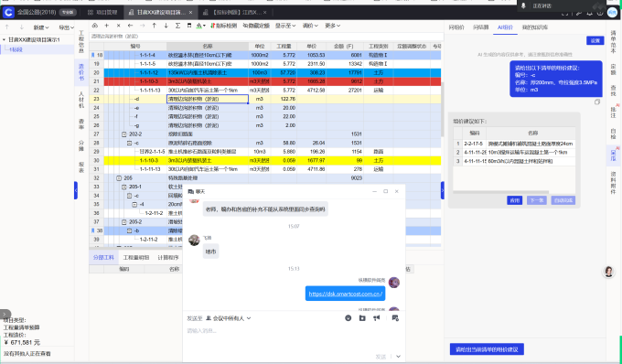The width and height of the screenshot is (622, 364).
Task: Open AI组价 tab in right panel
Action: [x=505, y=27]
